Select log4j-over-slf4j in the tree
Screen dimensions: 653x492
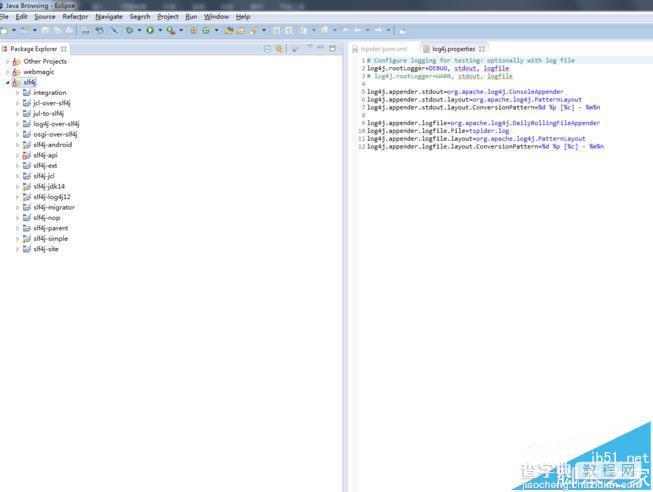point(56,124)
